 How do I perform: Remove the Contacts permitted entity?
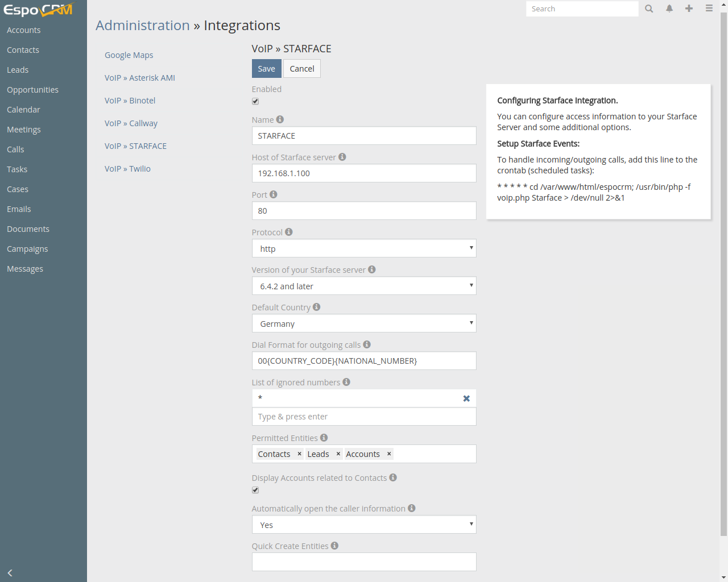pyautogui.click(x=299, y=454)
